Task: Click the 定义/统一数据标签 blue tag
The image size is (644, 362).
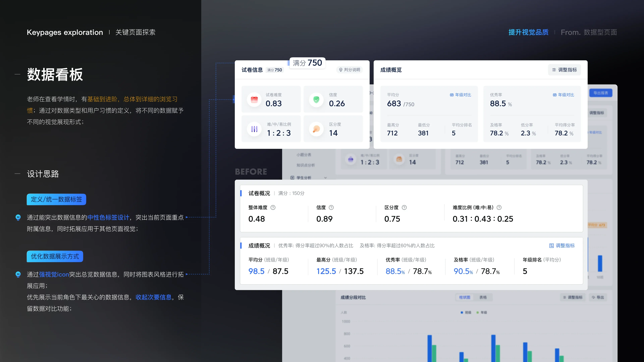Action: [x=57, y=199]
